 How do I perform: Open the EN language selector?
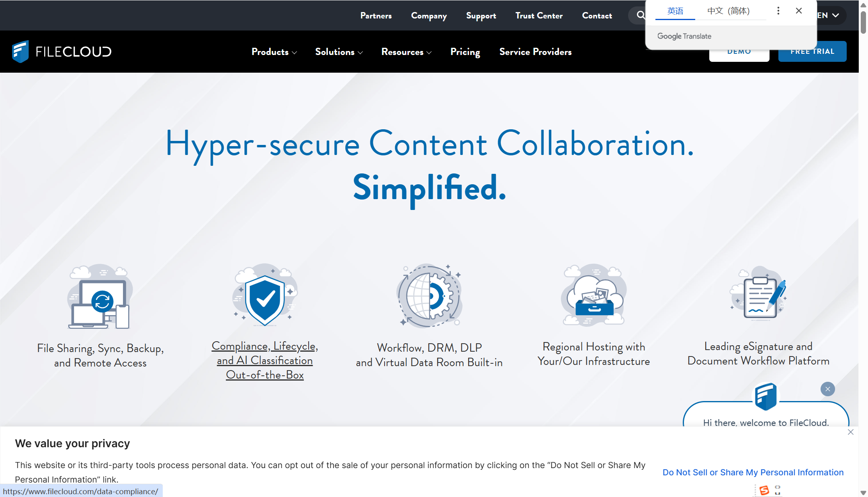[829, 15]
